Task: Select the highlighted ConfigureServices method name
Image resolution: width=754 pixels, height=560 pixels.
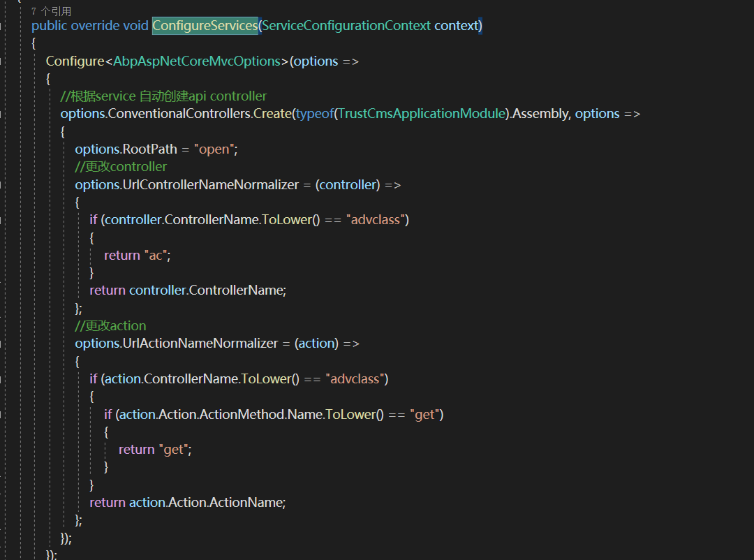Action: [x=205, y=25]
